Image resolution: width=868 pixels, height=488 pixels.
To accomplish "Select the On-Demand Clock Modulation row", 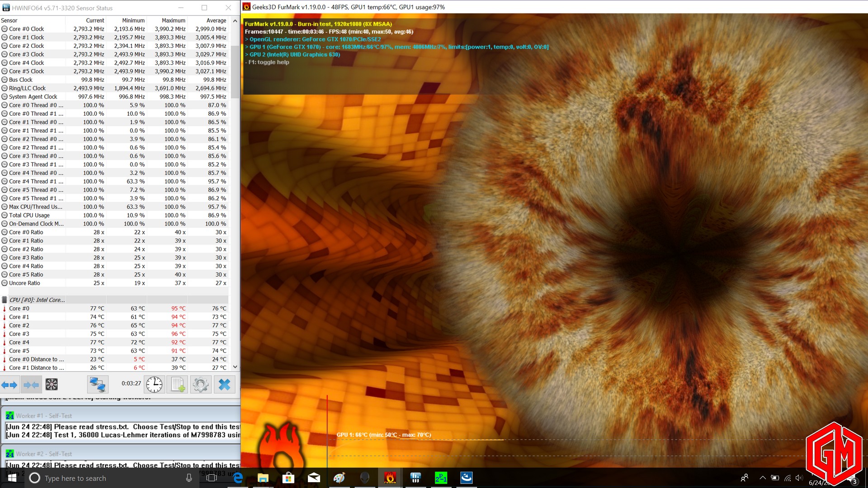I will coord(114,224).
